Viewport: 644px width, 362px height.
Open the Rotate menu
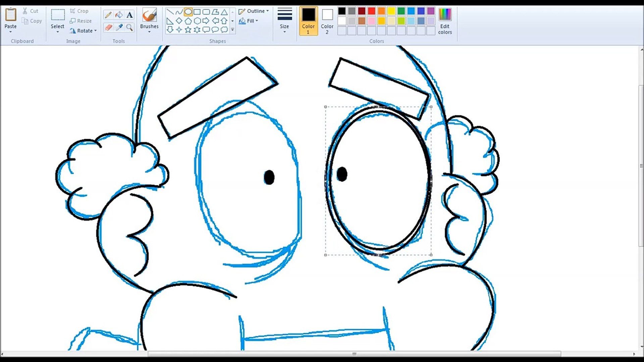pos(84,31)
